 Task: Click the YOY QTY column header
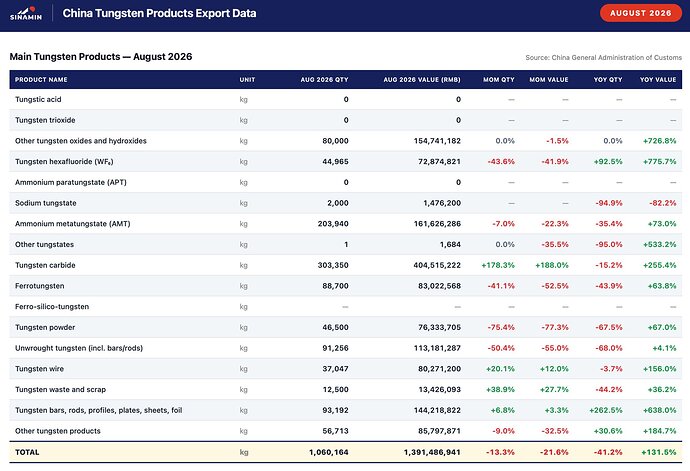[x=608, y=80]
